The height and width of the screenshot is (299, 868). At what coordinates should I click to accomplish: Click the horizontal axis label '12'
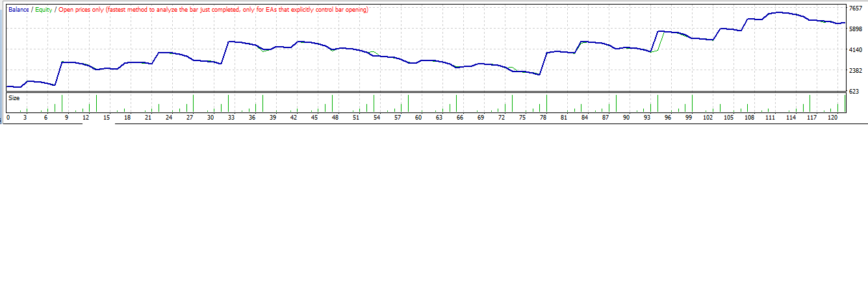point(86,118)
